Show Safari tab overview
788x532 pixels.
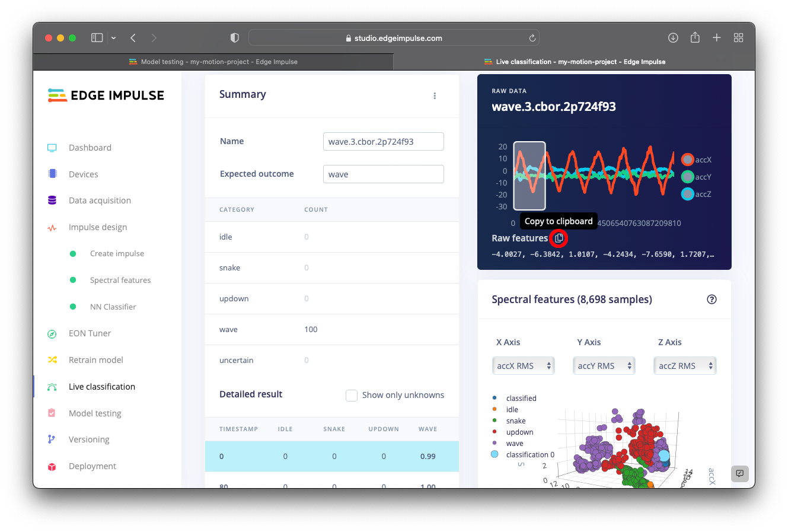(x=738, y=38)
